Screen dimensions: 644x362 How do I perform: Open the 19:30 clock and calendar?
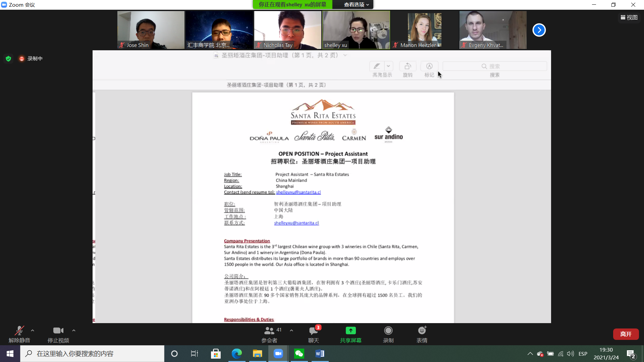[606, 354]
